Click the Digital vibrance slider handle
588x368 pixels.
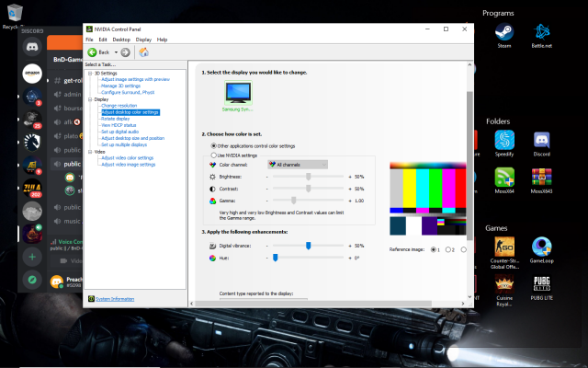click(x=308, y=246)
